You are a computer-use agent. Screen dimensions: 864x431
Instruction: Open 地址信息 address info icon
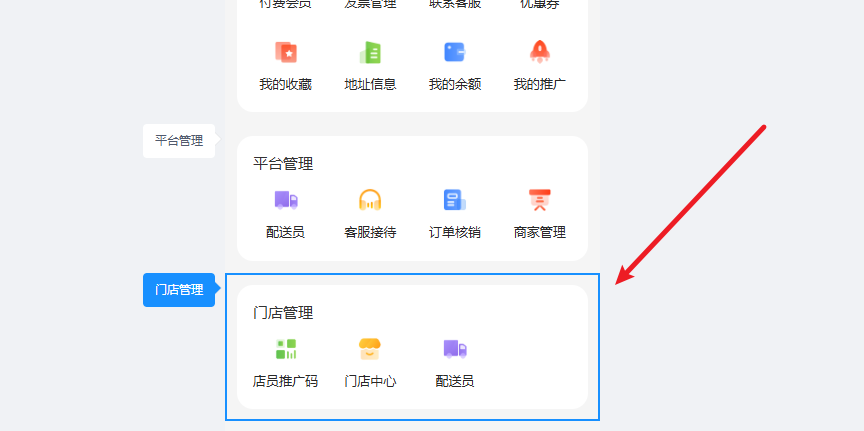[370, 52]
